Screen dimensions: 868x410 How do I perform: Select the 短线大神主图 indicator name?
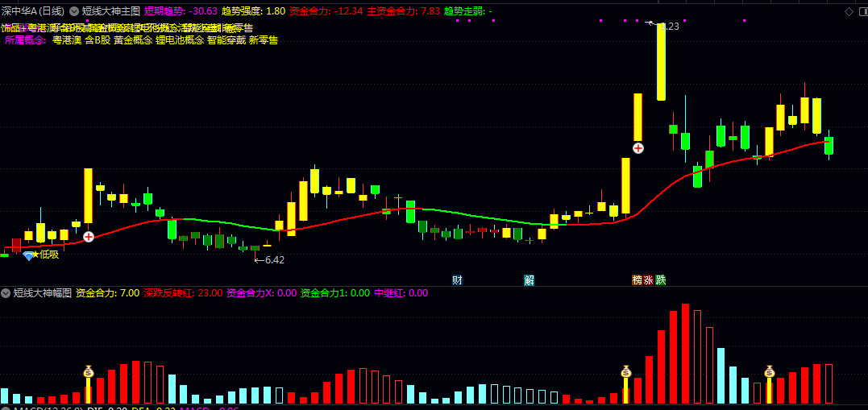(x=110, y=11)
